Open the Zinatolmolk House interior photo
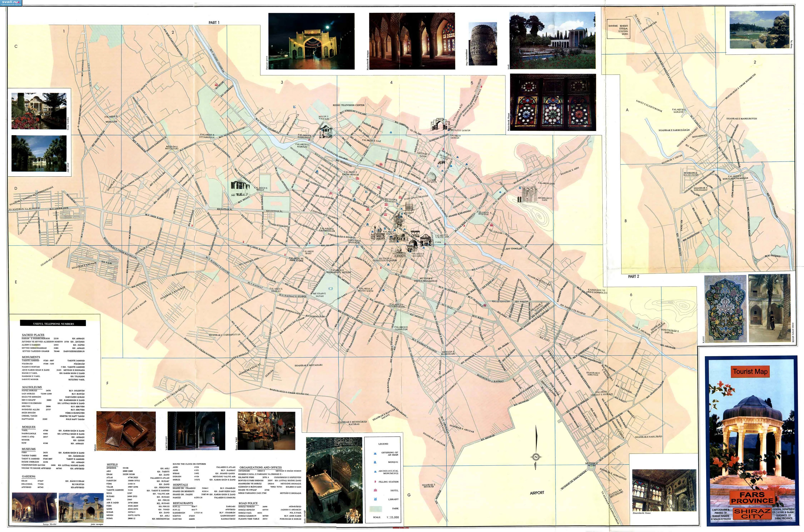The image size is (804, 532). pos(664,490)
